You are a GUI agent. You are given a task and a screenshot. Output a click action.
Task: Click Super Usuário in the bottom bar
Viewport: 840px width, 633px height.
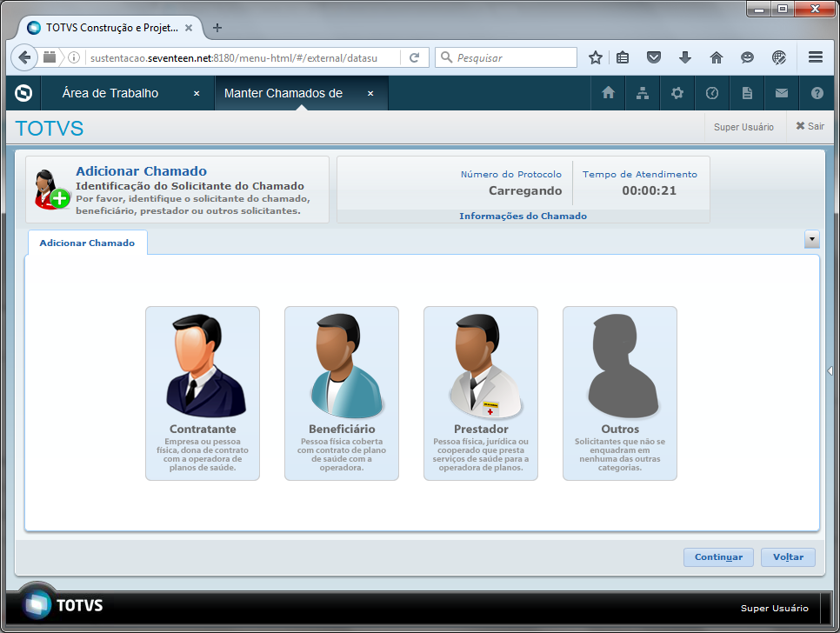(x=775, y=608)
